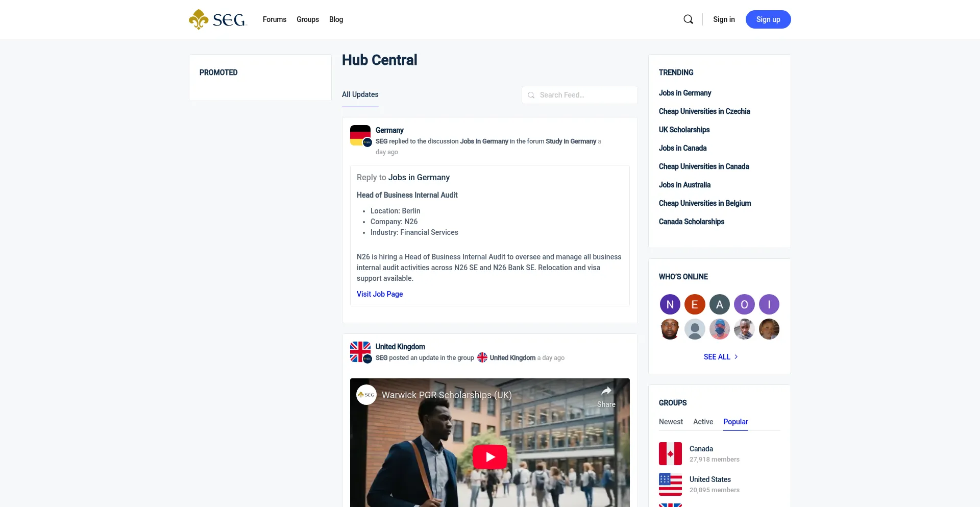This screenshot has width=980, height=507.
Task: Click the Share arrow on the video
Action: [x=606, y=392]
